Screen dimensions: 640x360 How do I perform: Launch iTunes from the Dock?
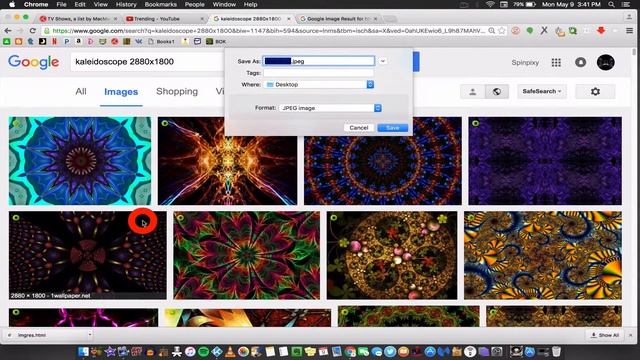click(190, 351)
